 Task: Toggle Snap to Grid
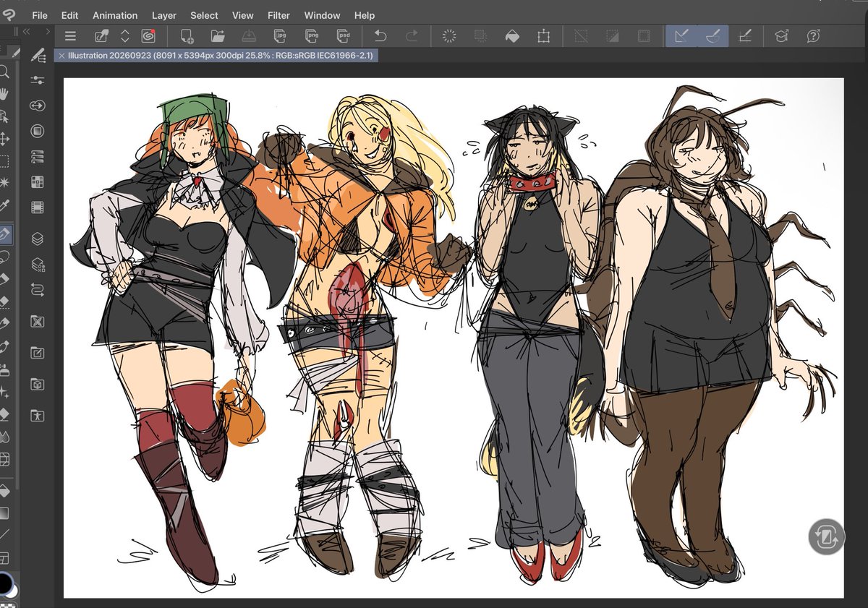pyautogui.click(x=745, y=36)
